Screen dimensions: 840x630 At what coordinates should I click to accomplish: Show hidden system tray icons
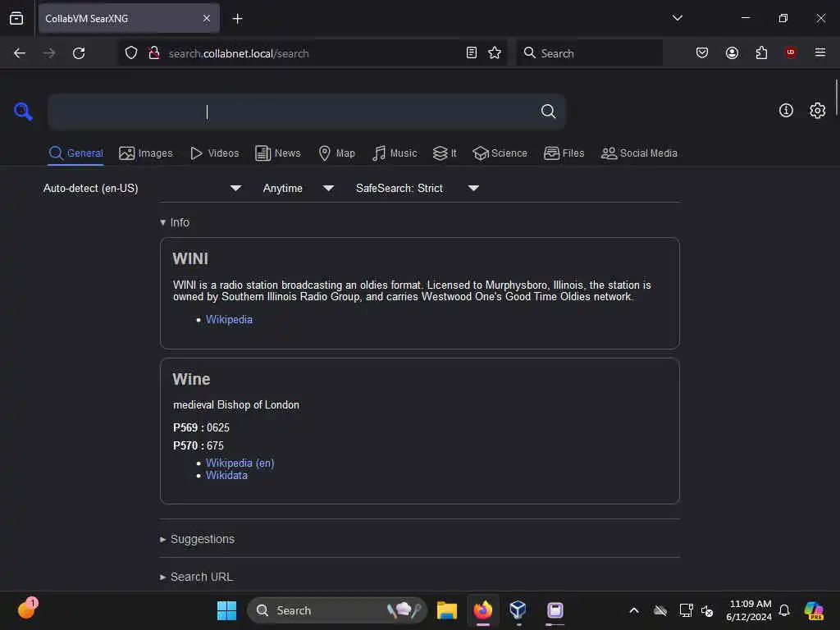tap(634, 610)
